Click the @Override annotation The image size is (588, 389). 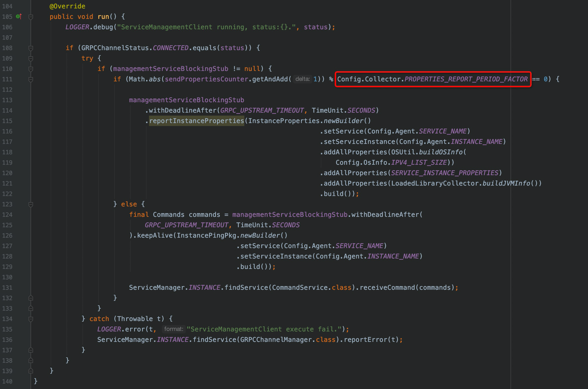(x=67, y=6)
